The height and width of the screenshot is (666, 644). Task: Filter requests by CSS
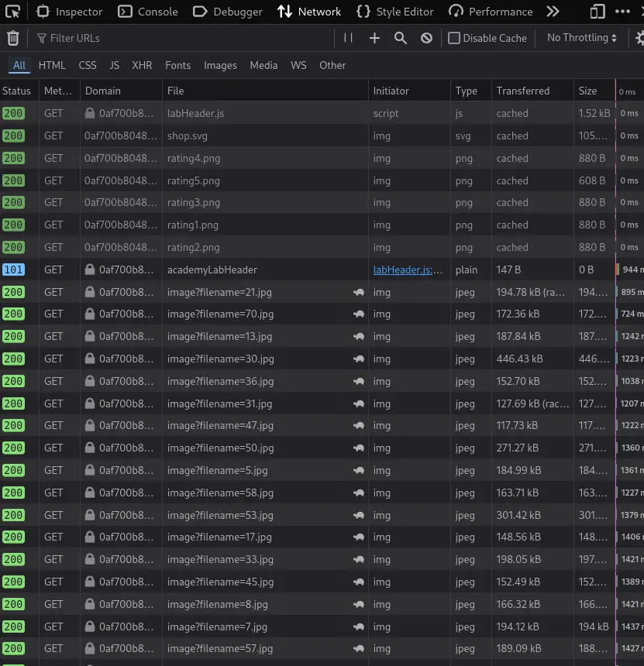88,65
